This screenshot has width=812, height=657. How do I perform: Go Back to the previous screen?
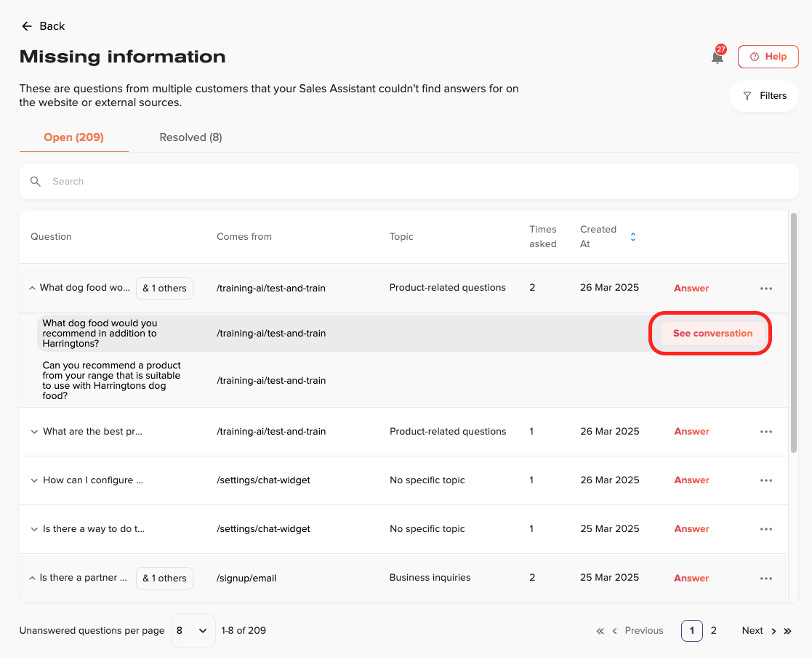(x=43, y=26)
